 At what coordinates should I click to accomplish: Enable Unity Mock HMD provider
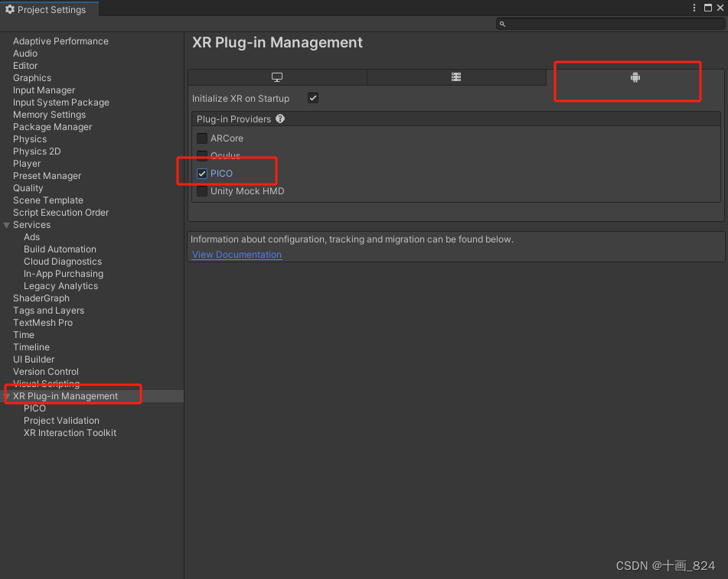click(x=202, y=191)
